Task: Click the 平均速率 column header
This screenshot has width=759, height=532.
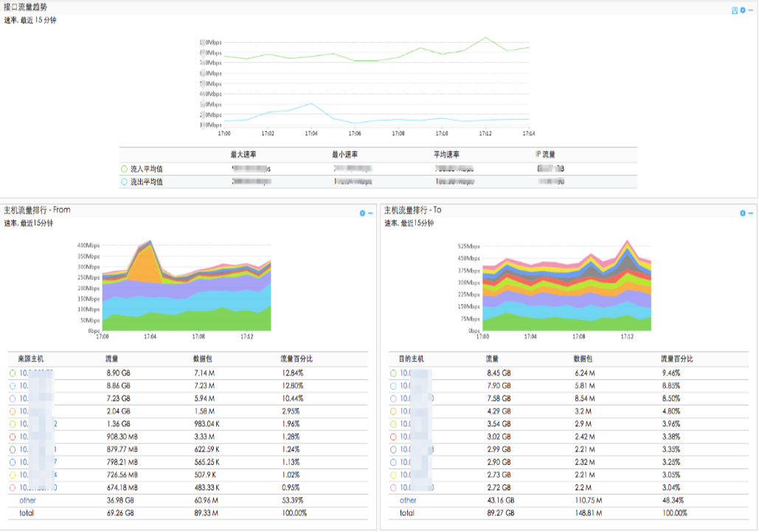Action: 446,155
